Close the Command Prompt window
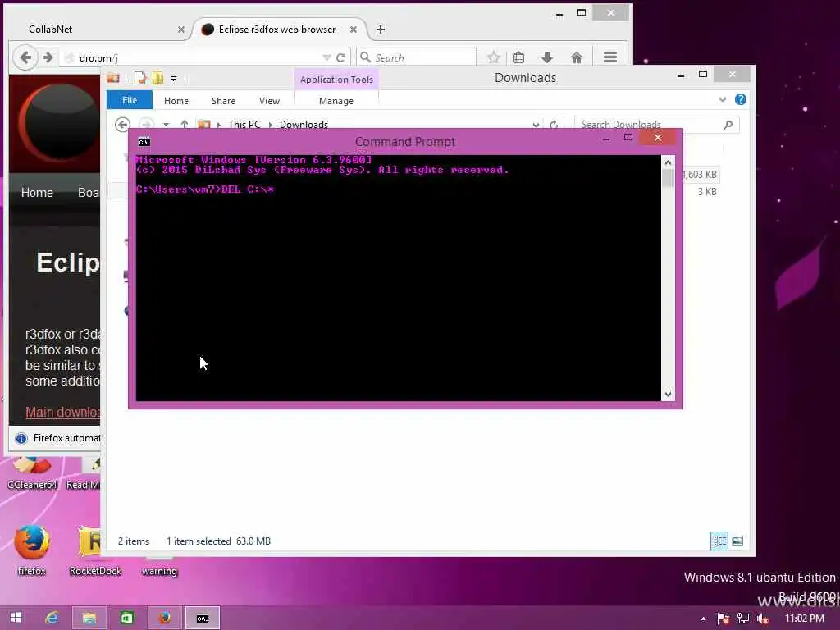Image resolution: width=840 pixels, height=630 pixels. pyautogui.click(x=658, y=138)
